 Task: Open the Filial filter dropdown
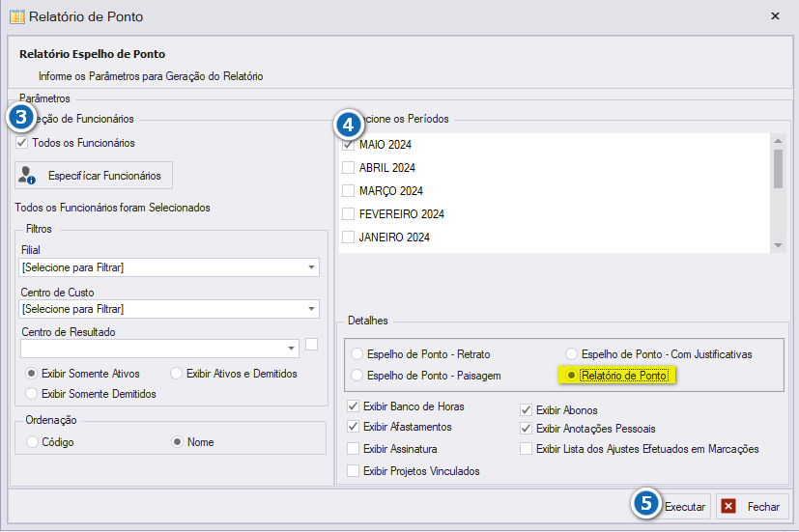pyautogui.click(x=169, y=267)
